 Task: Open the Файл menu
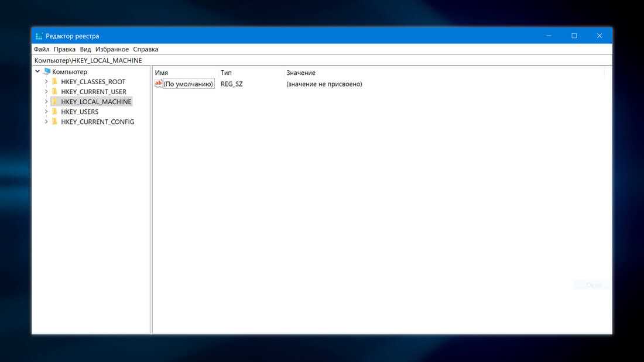[41, 49]
